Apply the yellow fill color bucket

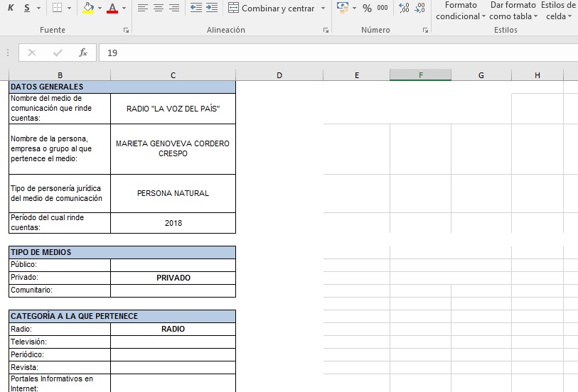click(88, 8)
